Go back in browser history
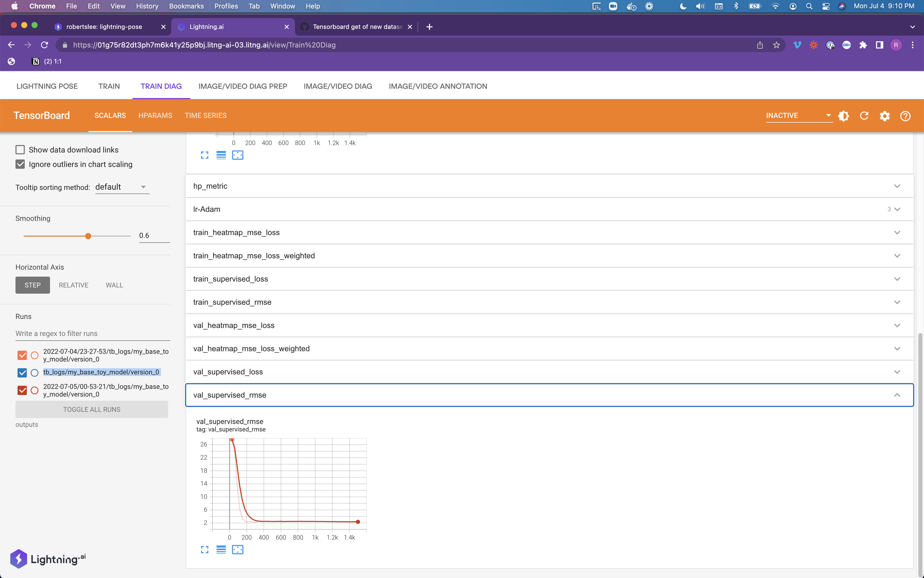The image size is (924, 578). click(11, 45)
